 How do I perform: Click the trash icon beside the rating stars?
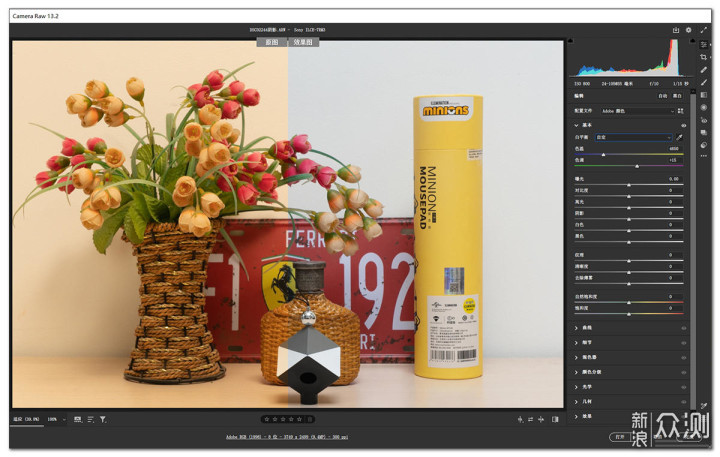click(310, 419)
